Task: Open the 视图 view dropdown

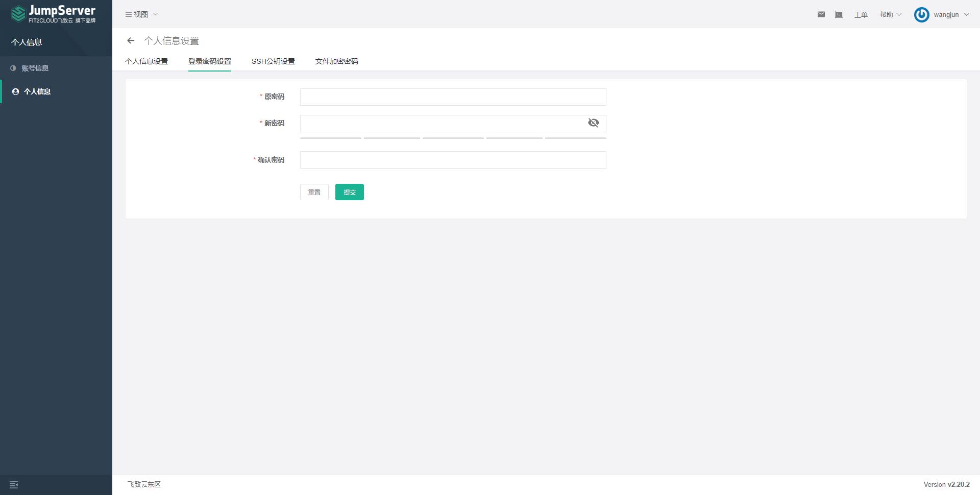Action: point(142,14)
